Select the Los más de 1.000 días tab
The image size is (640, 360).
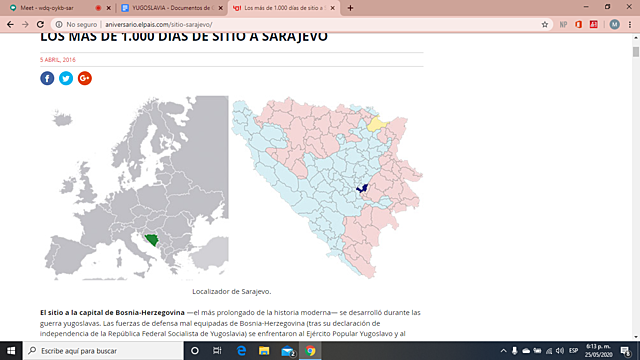click(x=284, y=8)
